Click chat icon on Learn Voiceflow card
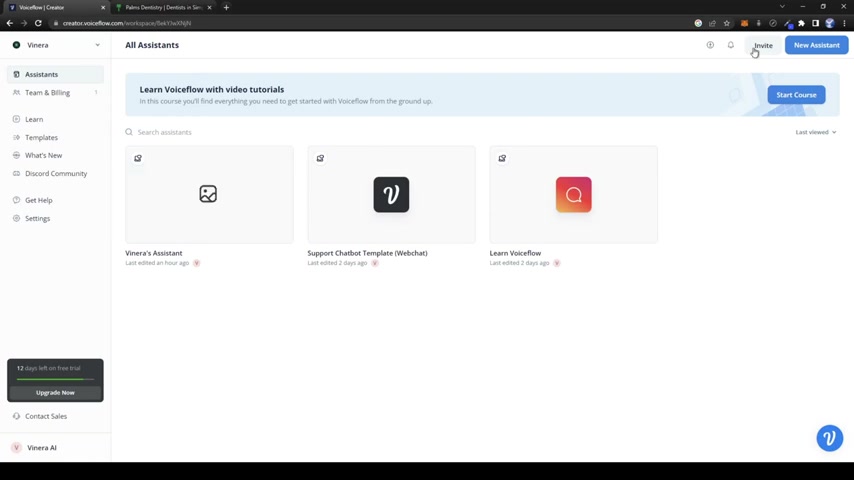This screenshot has height=480, width=854. click(502, 158)
